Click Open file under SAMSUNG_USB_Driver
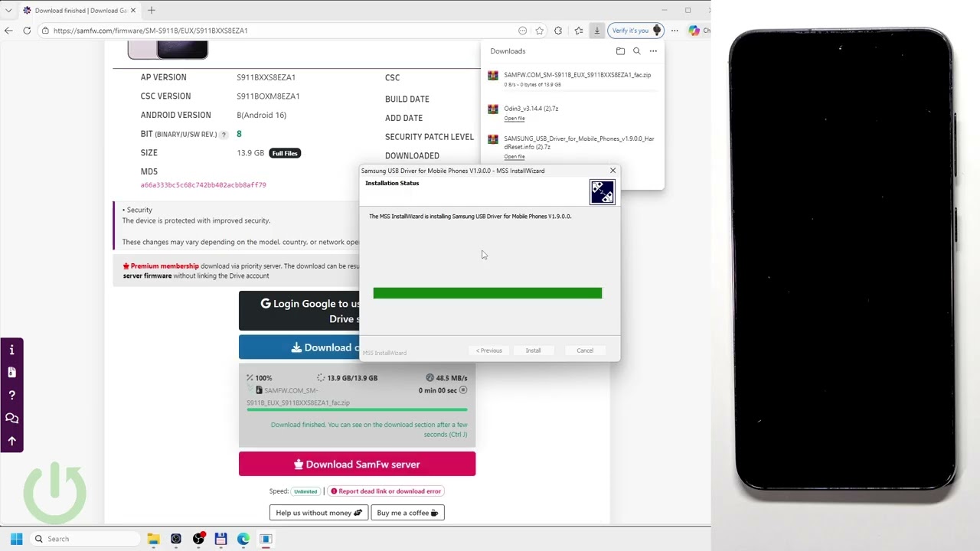980x551 pixels. 514,157
